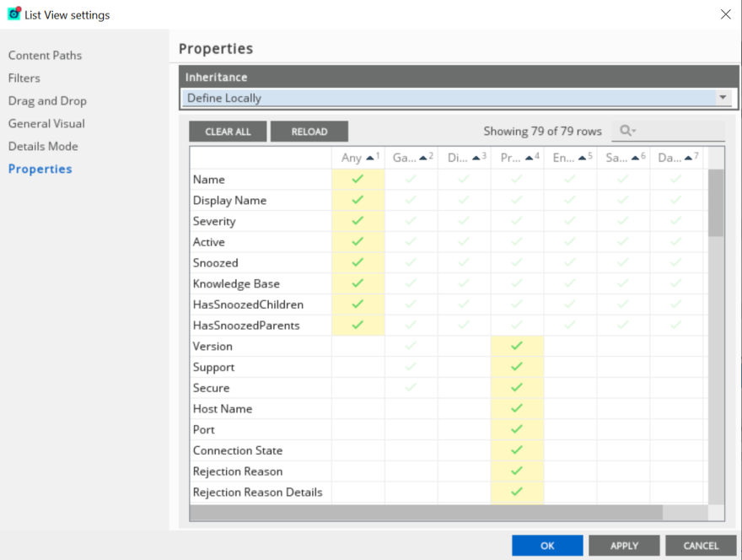Click the search magnifier icon
The height and width of the screenshot is (560, 742).
(x=625, y=131)
